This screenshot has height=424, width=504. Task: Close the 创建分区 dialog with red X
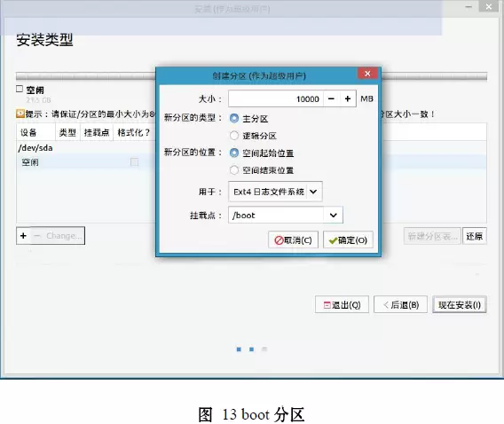[367, 74]
